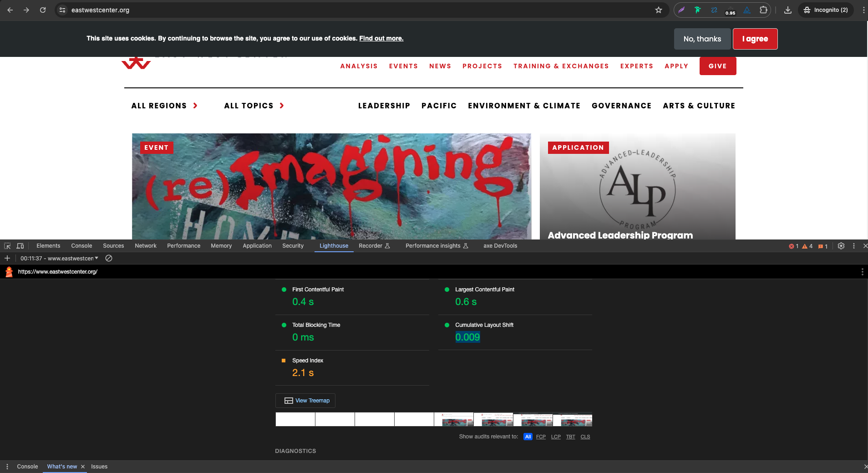Click the View Treemap button
This screenshot has height=473, width=868.
click(x=305, y=401)
